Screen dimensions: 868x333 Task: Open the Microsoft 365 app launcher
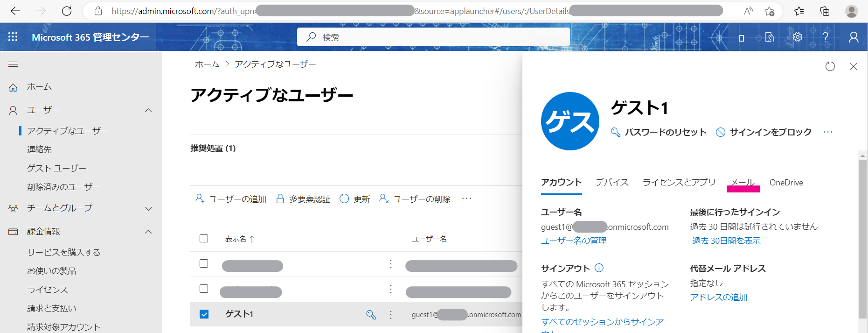pos(13,37)
